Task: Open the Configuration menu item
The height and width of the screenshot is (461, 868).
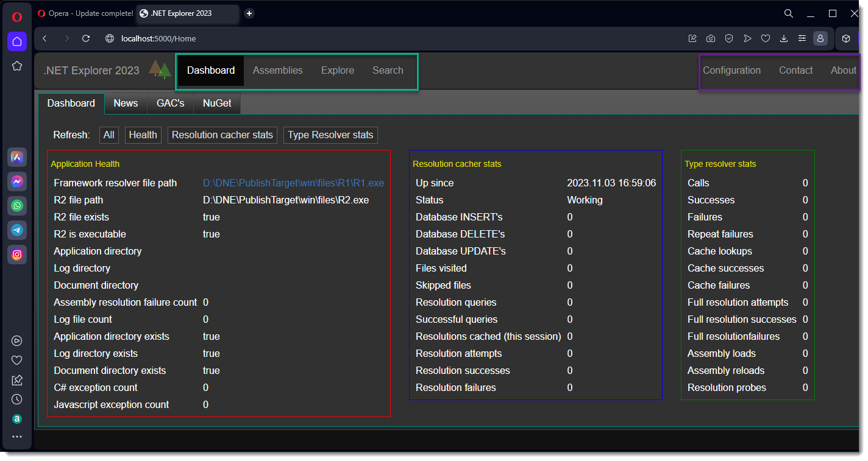Action: 731,71
